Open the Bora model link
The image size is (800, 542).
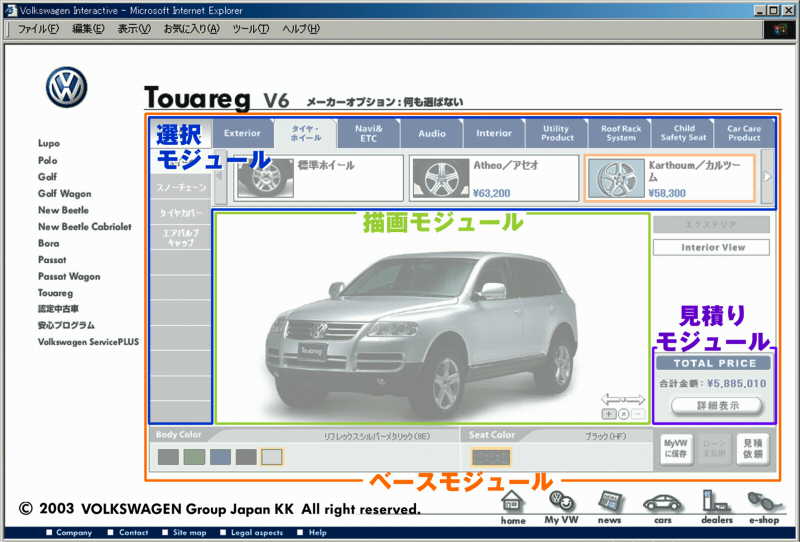[x=48, y=243]
